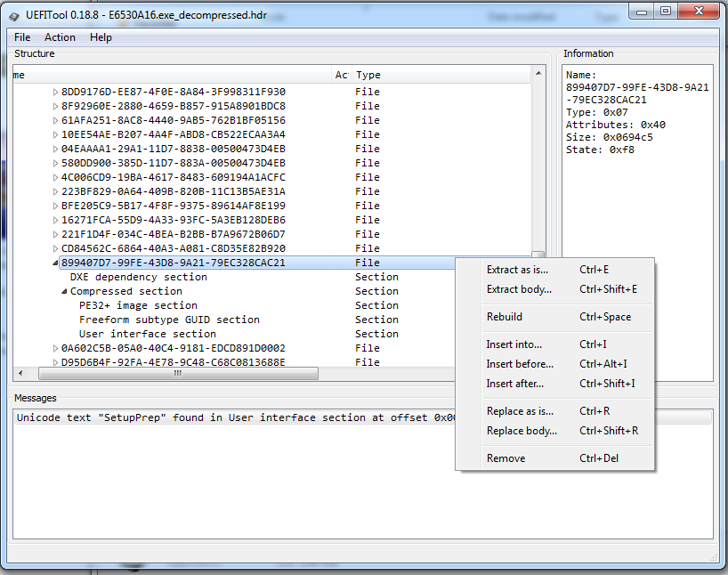Expand file D95D6B4F-92FA-4E78-9C48-C68C0813688E
The width and height of the screenshot is (728, 575).
(55, 362)
